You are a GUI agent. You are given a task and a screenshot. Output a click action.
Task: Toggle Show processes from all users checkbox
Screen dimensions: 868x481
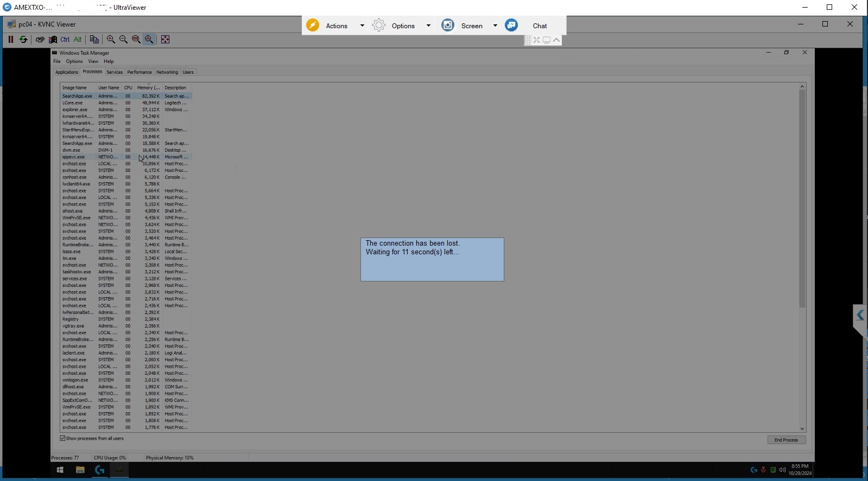click(62, 438)
